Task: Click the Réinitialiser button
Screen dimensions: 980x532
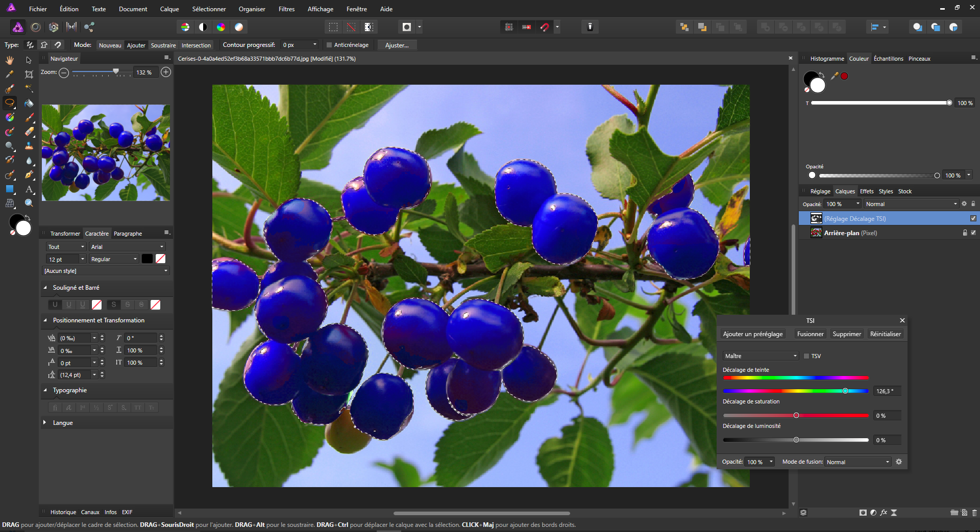Action: pos(885,334)
